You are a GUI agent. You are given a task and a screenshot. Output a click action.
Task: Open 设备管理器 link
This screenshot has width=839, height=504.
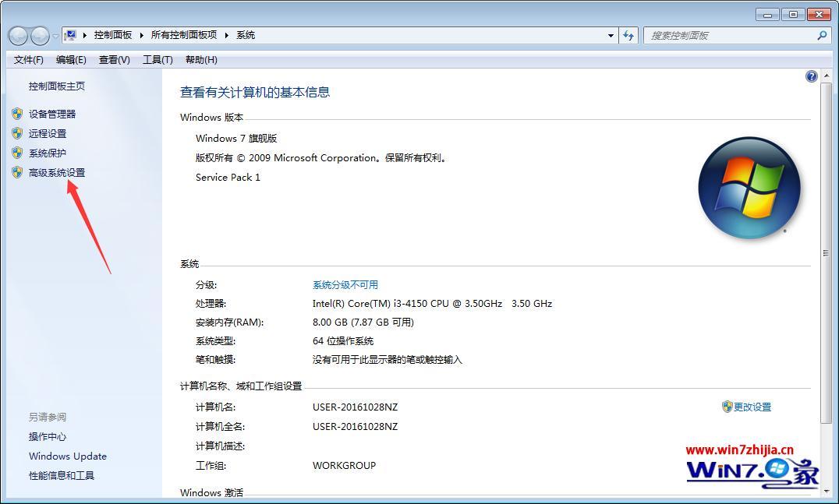point(52,114)
